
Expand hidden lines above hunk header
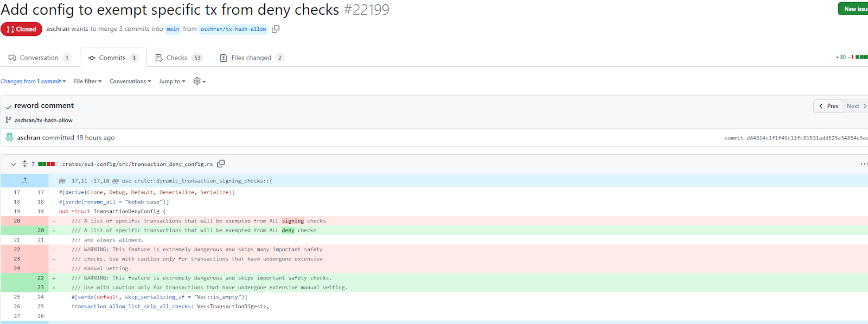click(24, 180)
